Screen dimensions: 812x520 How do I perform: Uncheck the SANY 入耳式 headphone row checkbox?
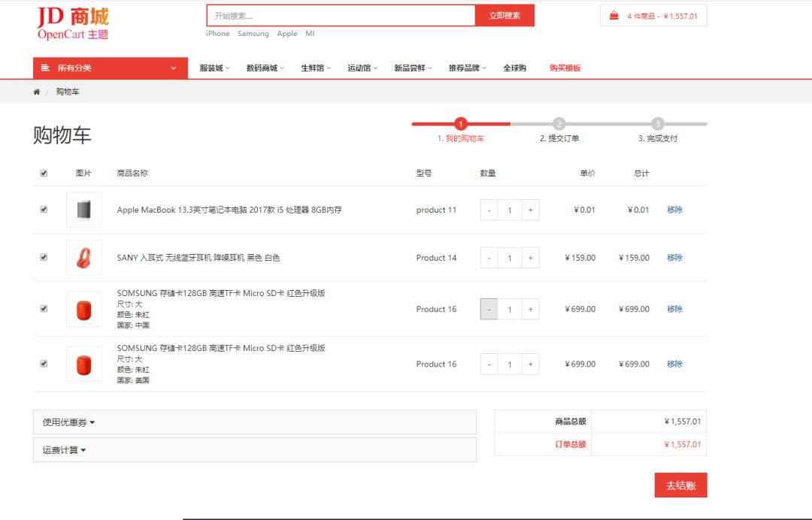pyautogui.click(x=44, y=257)
